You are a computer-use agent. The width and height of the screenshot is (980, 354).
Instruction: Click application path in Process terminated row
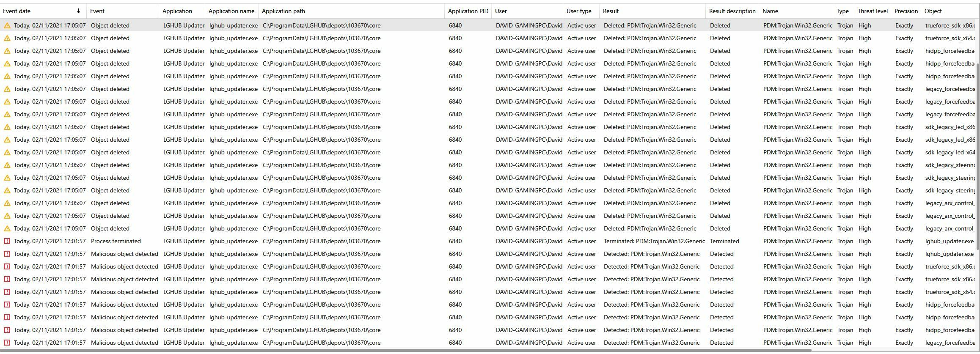click(322, 241)
